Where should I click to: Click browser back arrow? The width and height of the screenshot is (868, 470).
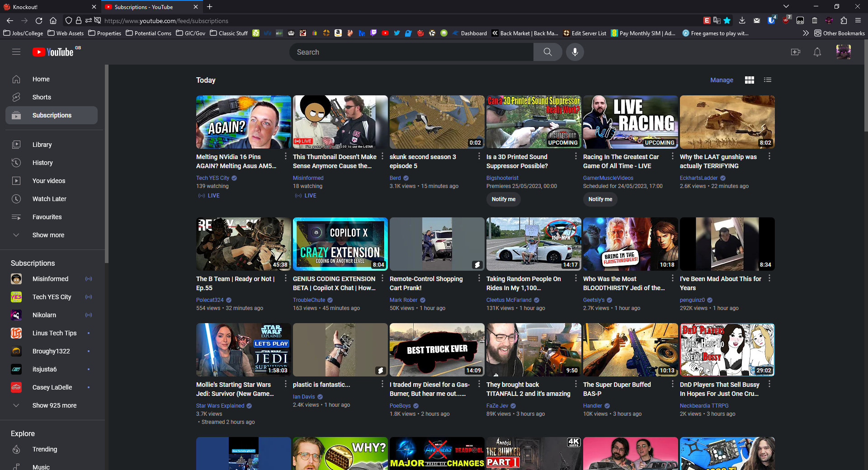(x=10, y=21)
